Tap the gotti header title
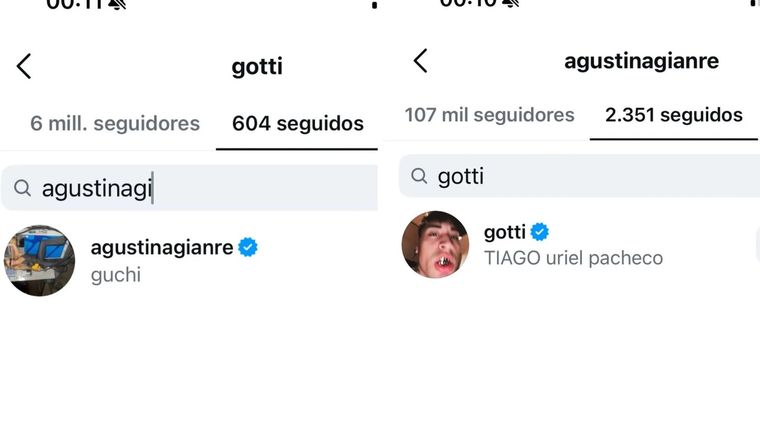 pos(257,67)
